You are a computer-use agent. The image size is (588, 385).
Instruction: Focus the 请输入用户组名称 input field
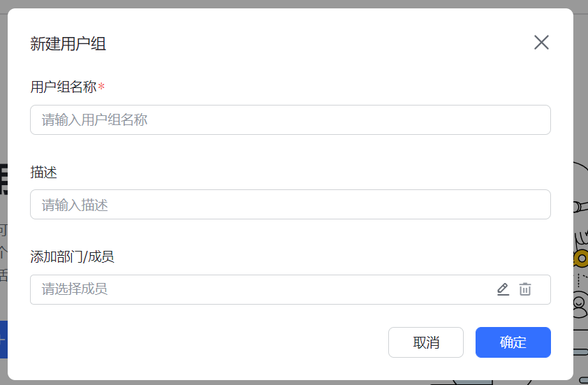point(291,120)
